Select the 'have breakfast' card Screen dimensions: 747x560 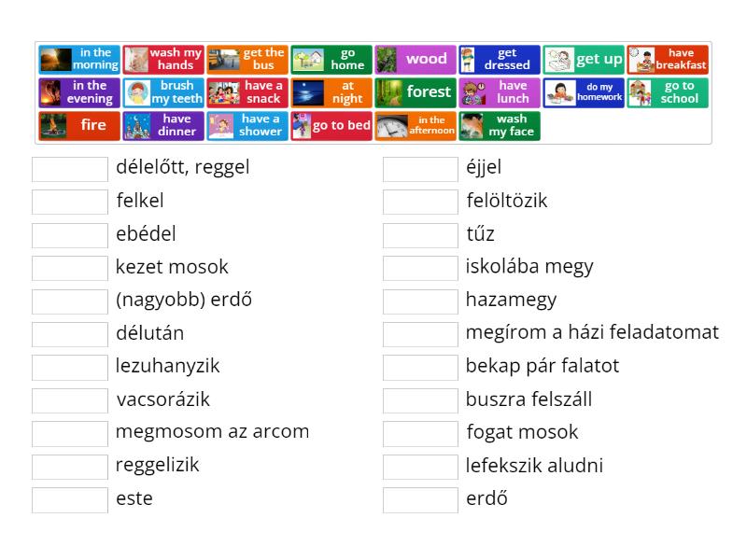[x=668, y=60]
